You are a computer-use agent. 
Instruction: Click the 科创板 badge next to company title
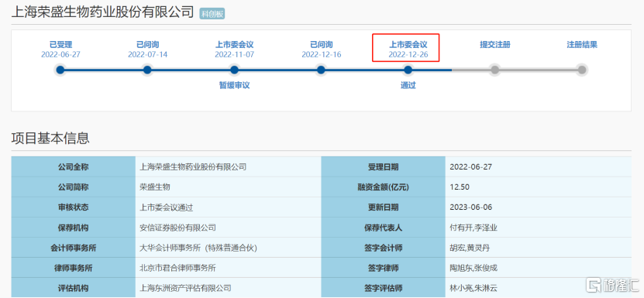click(212, 14)
